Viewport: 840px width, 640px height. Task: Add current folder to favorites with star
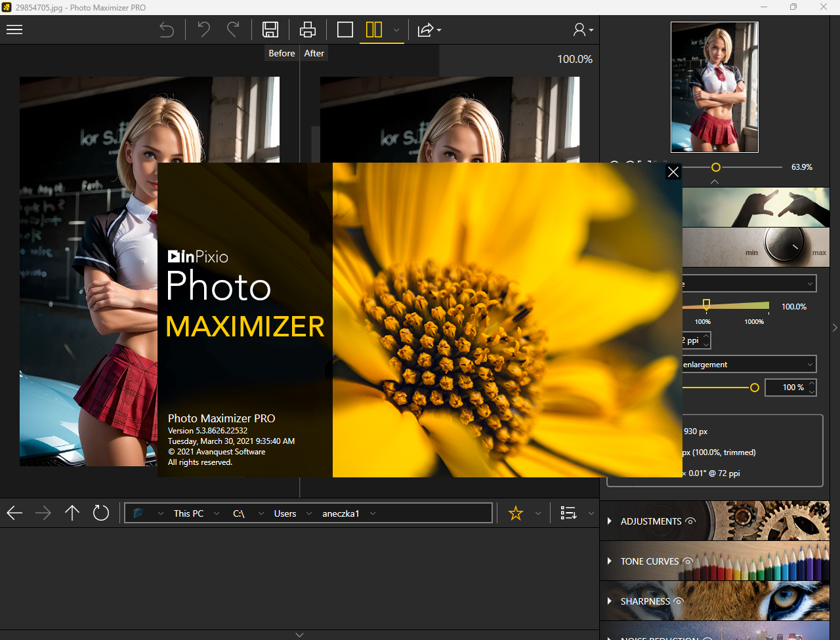point(516,513)
